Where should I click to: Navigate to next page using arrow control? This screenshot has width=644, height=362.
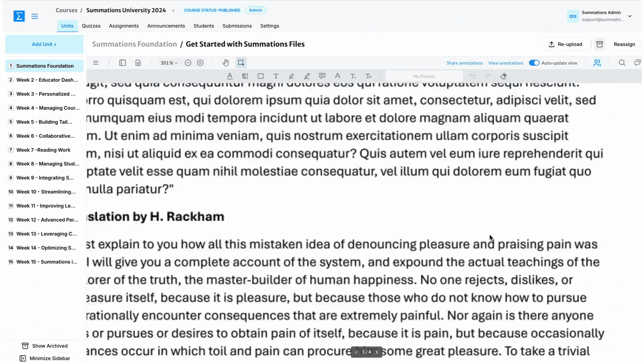tap(377, 352)
